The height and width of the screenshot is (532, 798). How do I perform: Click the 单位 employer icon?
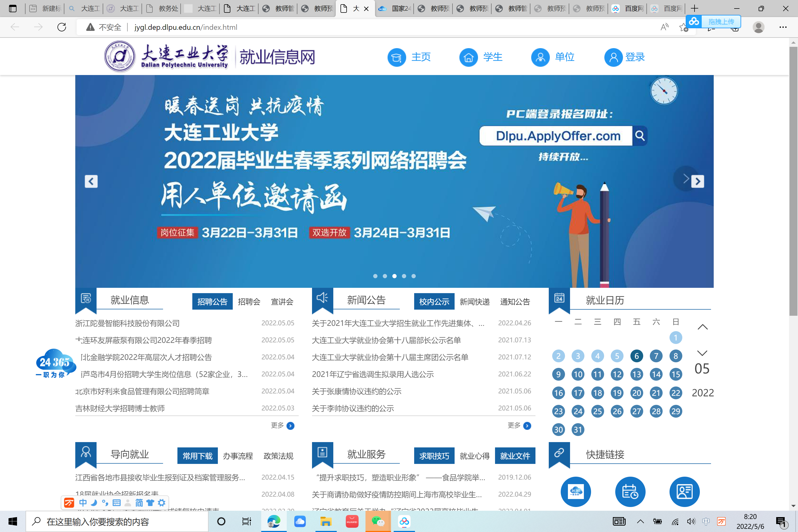click(540, 57)
